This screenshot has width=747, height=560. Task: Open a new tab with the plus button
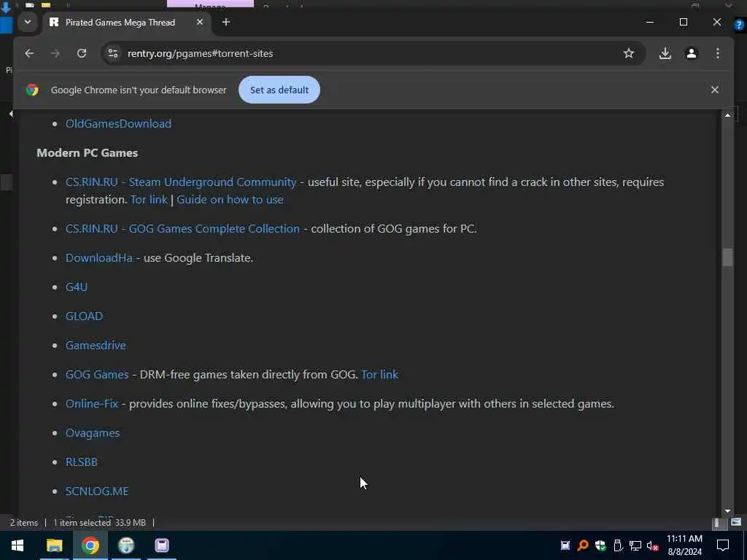(x=226, y=22)
